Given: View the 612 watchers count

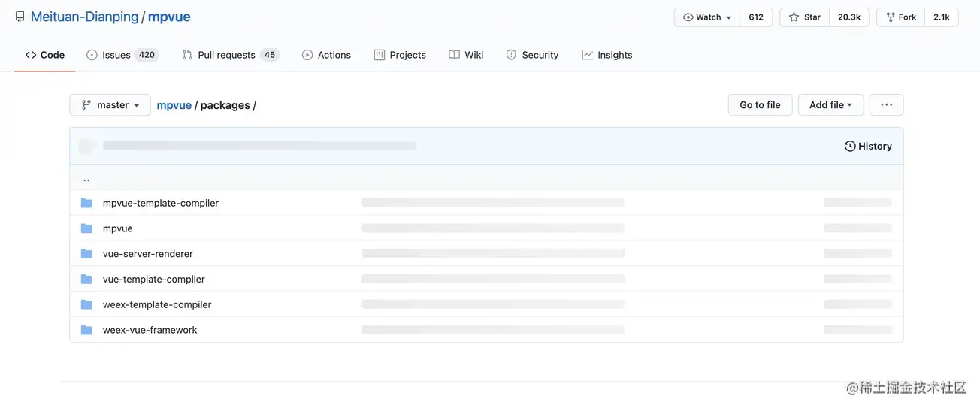Looking at the screenshot, I should click(756, 17).
